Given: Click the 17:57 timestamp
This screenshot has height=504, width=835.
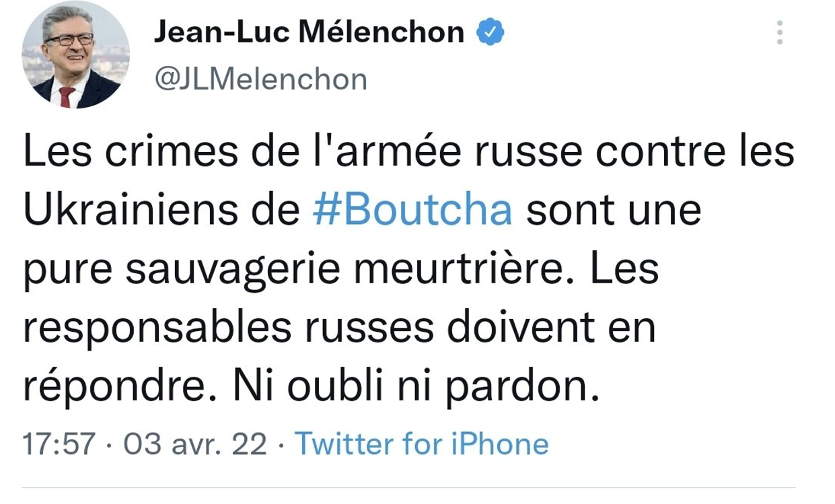Looking at the screenshot, I should point(59,444).
